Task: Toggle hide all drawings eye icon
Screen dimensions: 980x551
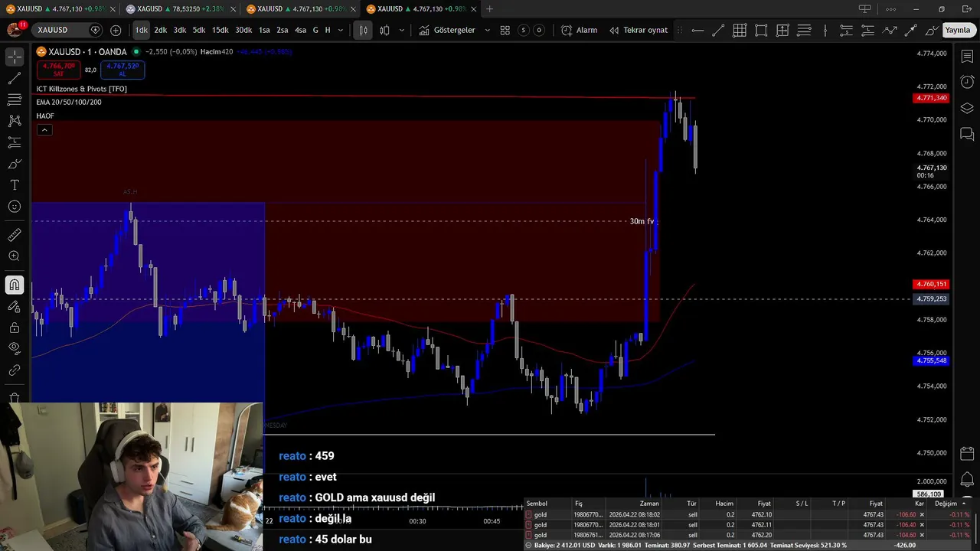Action: point(15,349)
